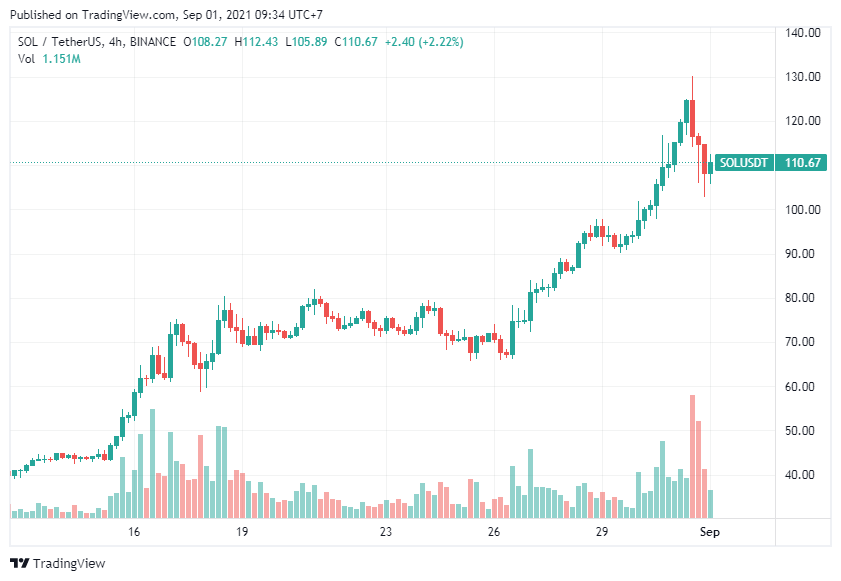Click the Sep marker on the time axis
The image size is (841, 581).
tap(708, 533)
